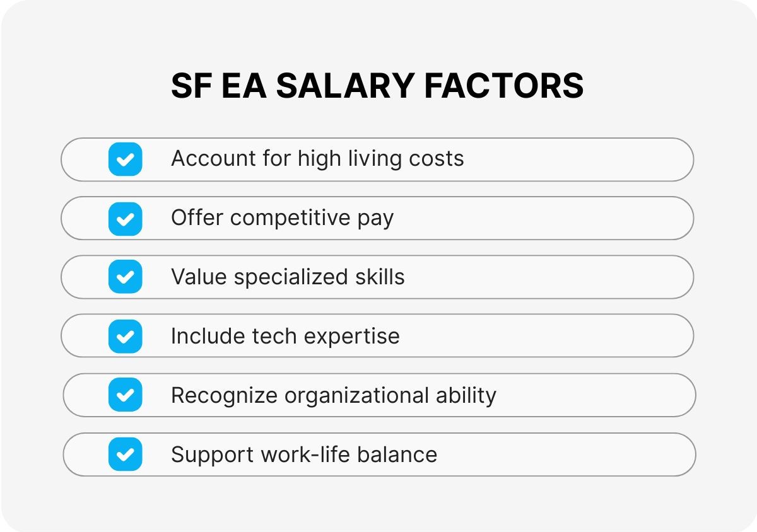Toggle the 'Offer competitive pay' checkbox
The width and height of the screenshot is (757, 532).
[125, 218]
